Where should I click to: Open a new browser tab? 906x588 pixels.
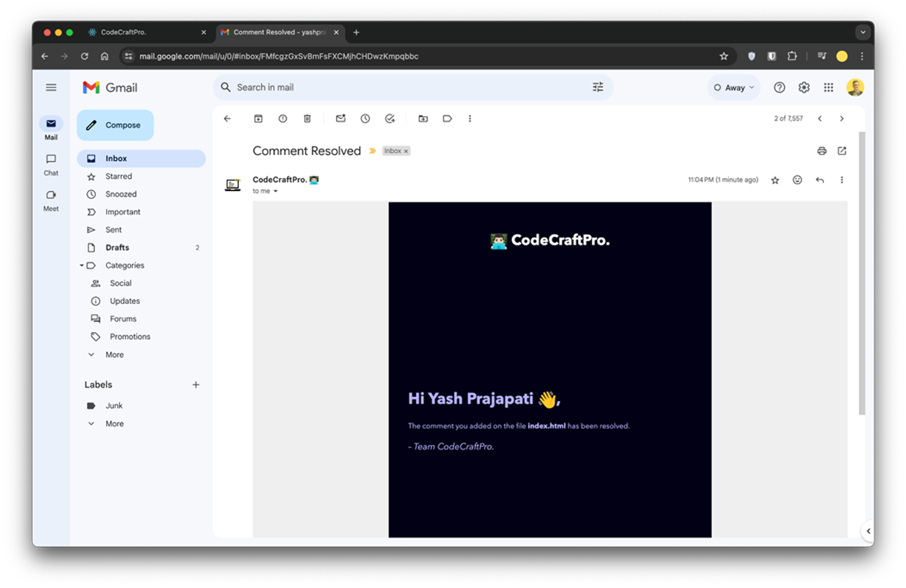point(357,32)
